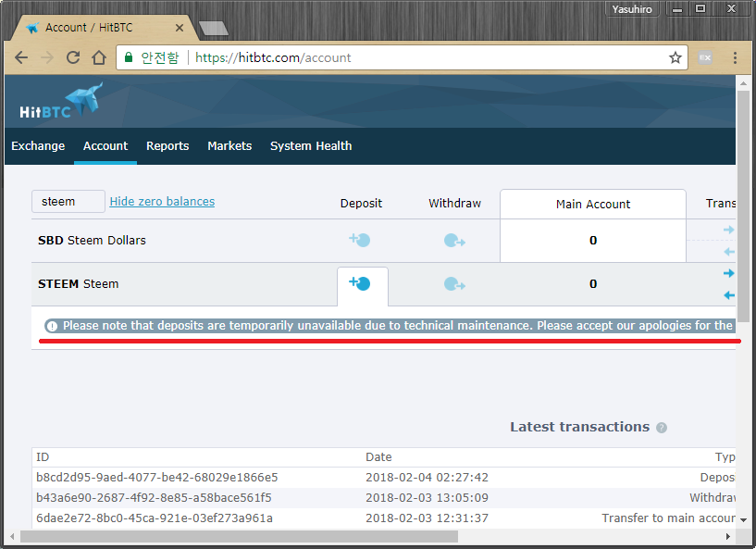Click date 2018-02-03 12:31:37
Viewport: 756px width, 549px height.
[427, 518]
